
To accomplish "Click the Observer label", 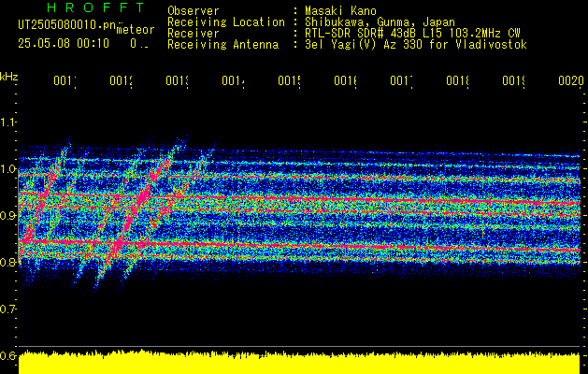I will [x=194, y=10].
